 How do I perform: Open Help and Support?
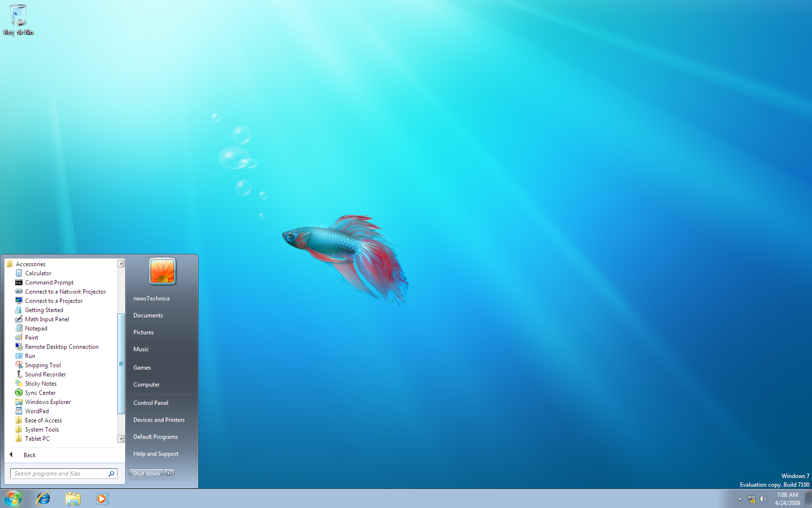coord(156,454)
